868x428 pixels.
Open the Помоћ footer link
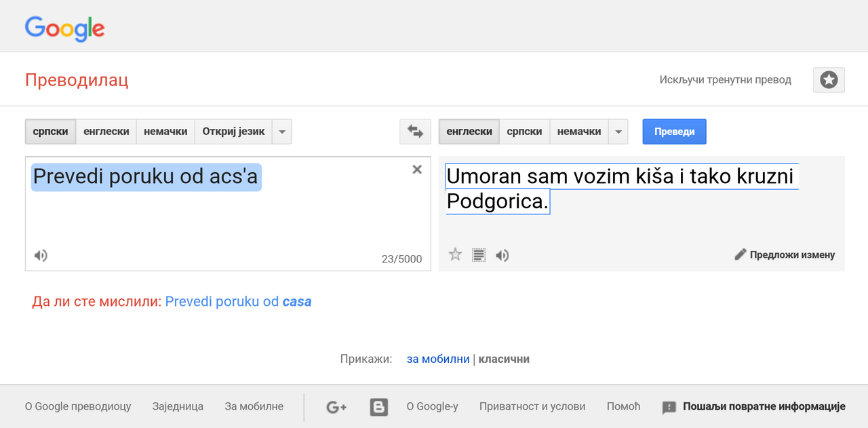coord(624,407)
